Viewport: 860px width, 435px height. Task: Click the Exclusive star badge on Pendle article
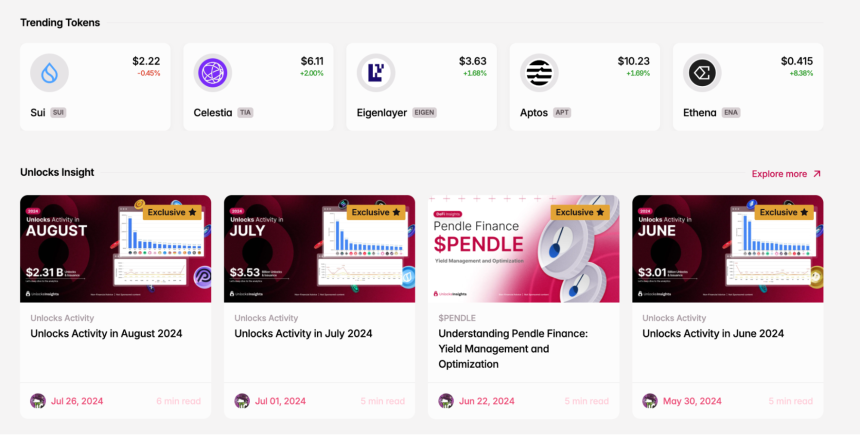coord(580,212)
